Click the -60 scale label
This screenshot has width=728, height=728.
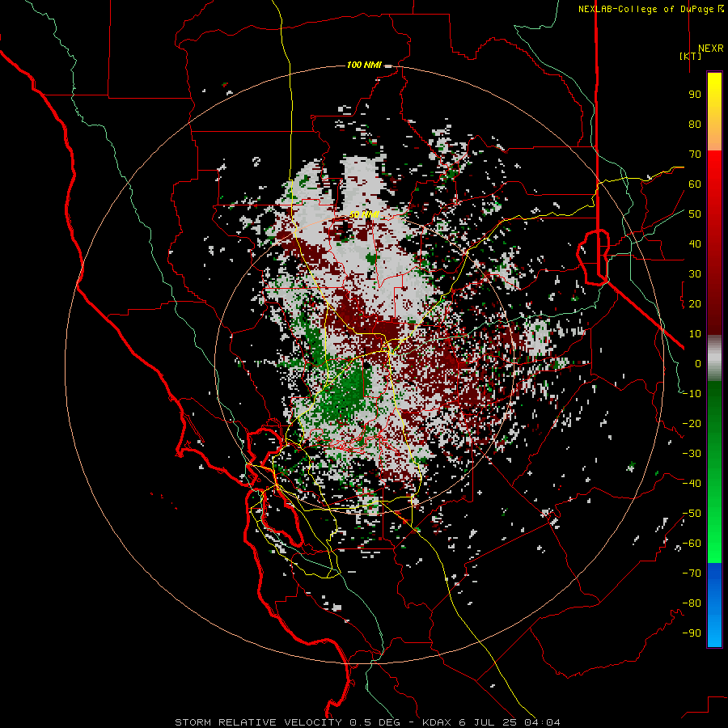(692, 544)
